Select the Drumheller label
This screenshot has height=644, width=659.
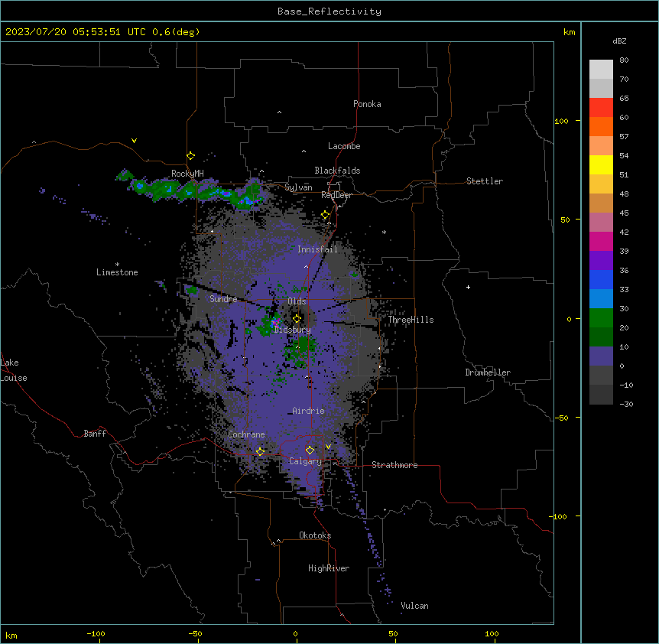488,372
